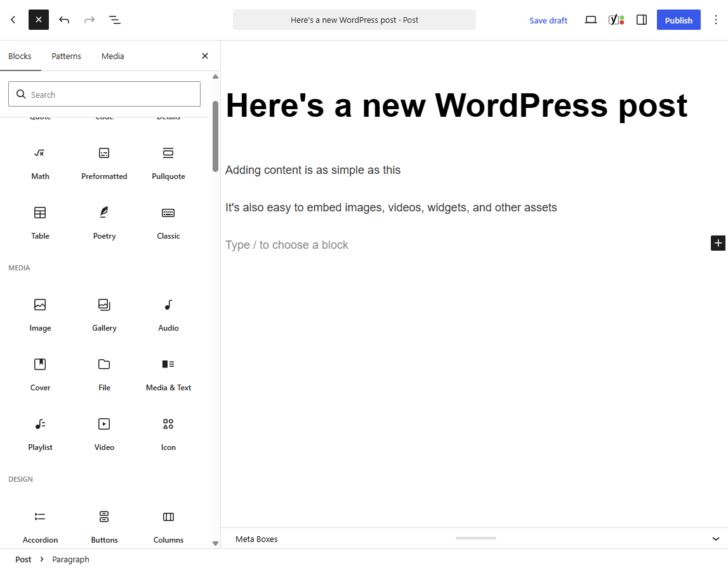This screenshot has width=728, height=568.
Task: Insert the Pullquote block
Action: [x=168, y=163]
